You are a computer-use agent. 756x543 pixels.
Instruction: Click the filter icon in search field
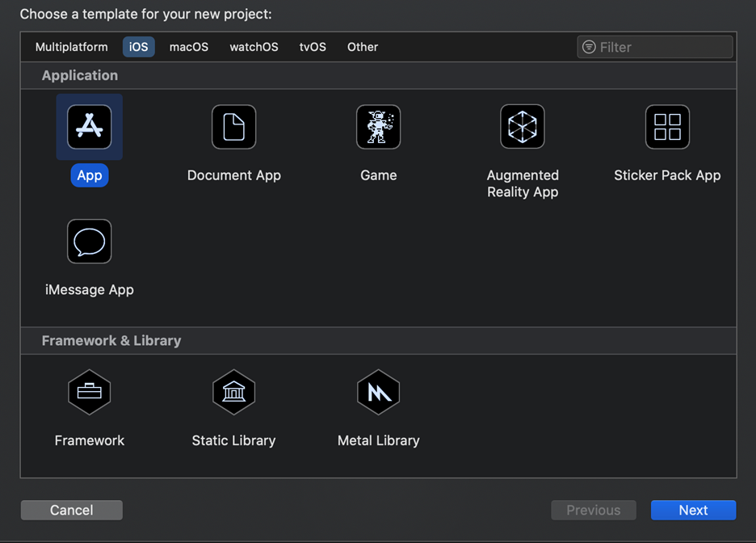click(589, 47)
